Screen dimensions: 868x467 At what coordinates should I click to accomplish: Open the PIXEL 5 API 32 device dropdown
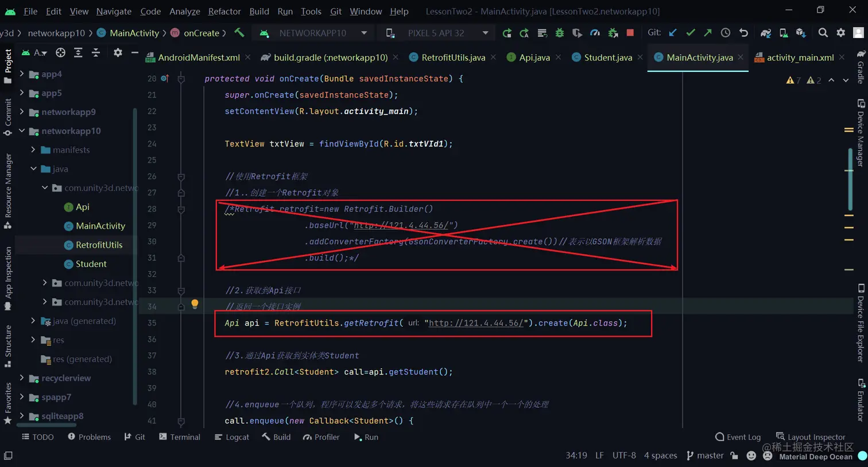[x=438, y=33]
